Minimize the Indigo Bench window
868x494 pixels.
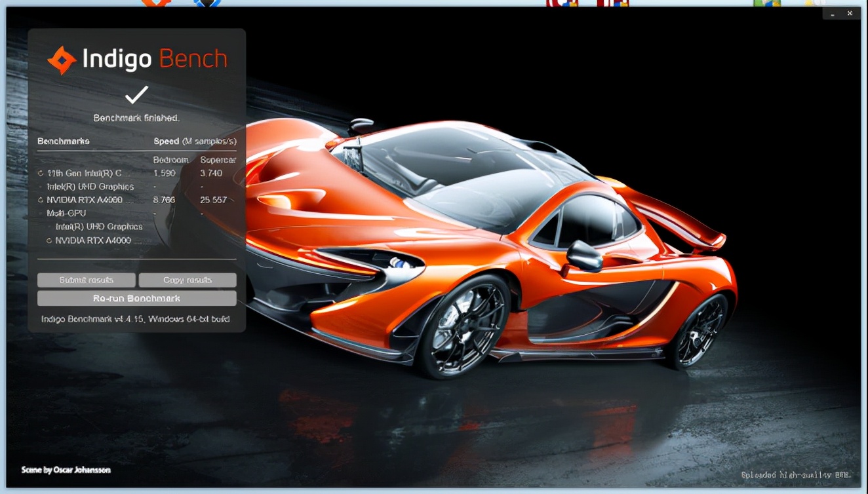coord(833,13)
